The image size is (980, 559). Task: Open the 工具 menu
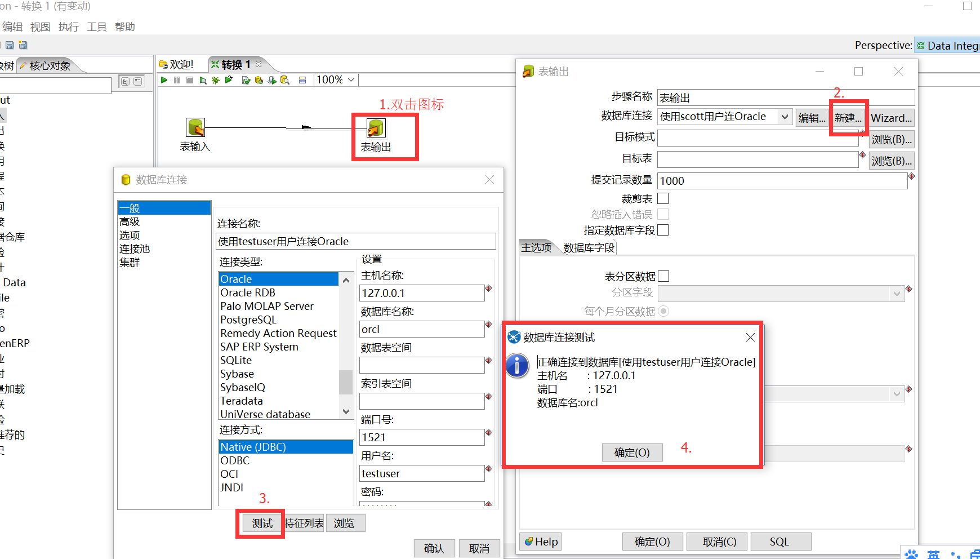tap(96, 27)
